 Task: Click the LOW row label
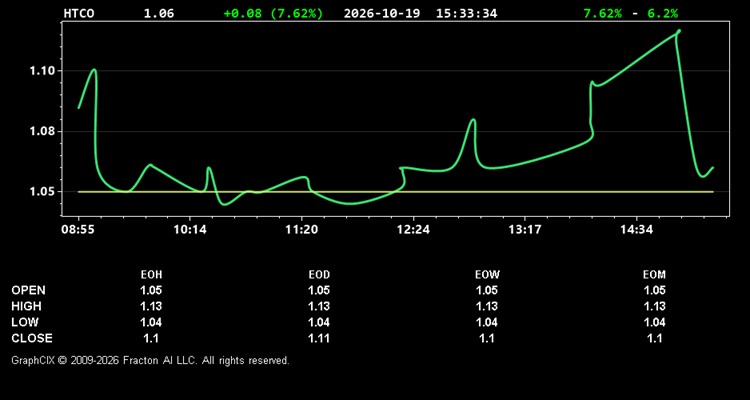point(25,322)
